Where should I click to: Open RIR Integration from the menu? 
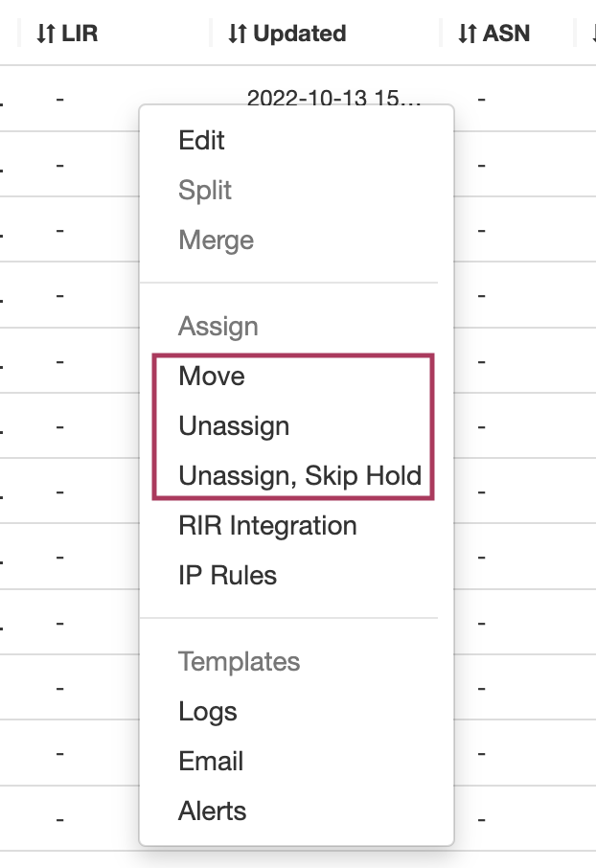[x=267, y=526]
